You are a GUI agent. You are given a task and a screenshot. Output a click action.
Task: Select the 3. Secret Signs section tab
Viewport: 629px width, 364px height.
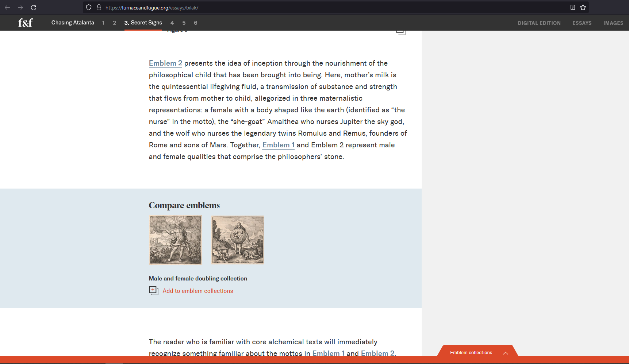coord(143,23)
